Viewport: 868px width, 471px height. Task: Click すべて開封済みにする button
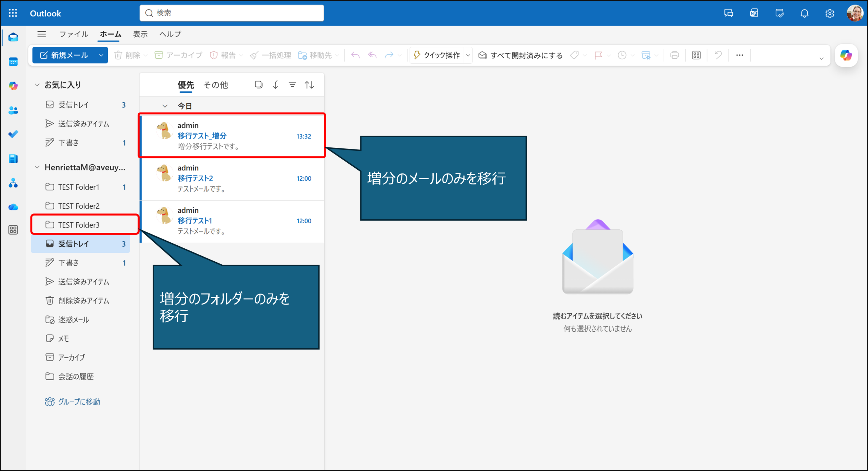pyautogui.click(x=520, y=55)
